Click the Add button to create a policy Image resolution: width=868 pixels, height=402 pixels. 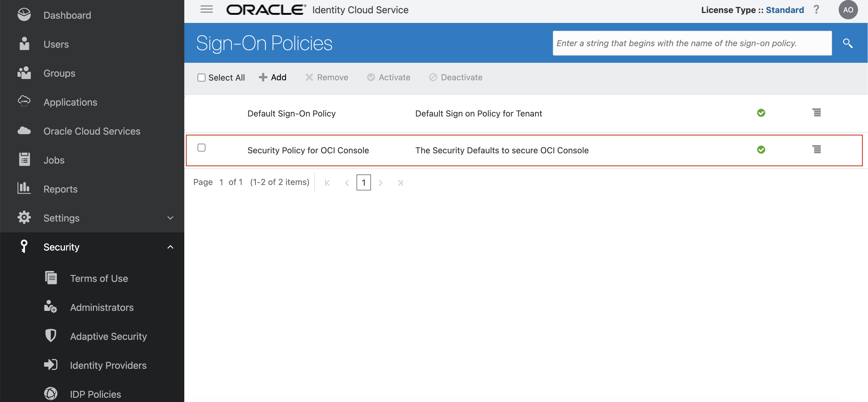coord(273,77)
